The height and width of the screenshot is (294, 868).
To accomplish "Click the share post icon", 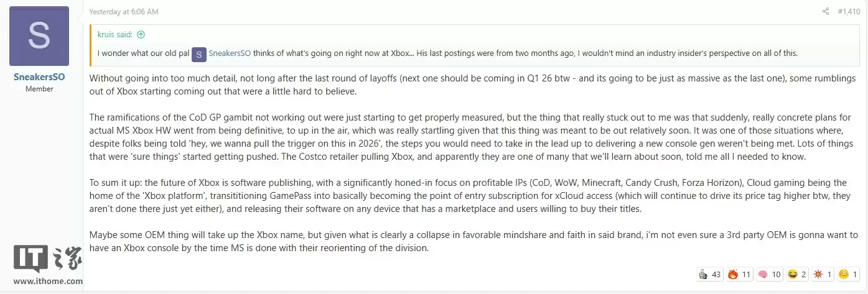I will (826, 11).
